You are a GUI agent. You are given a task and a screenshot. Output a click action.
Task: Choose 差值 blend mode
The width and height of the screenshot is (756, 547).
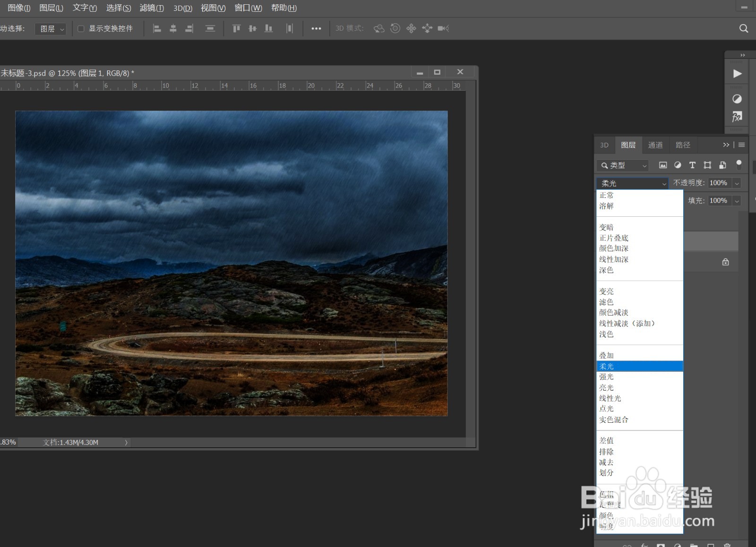click(x=640, y=441)
